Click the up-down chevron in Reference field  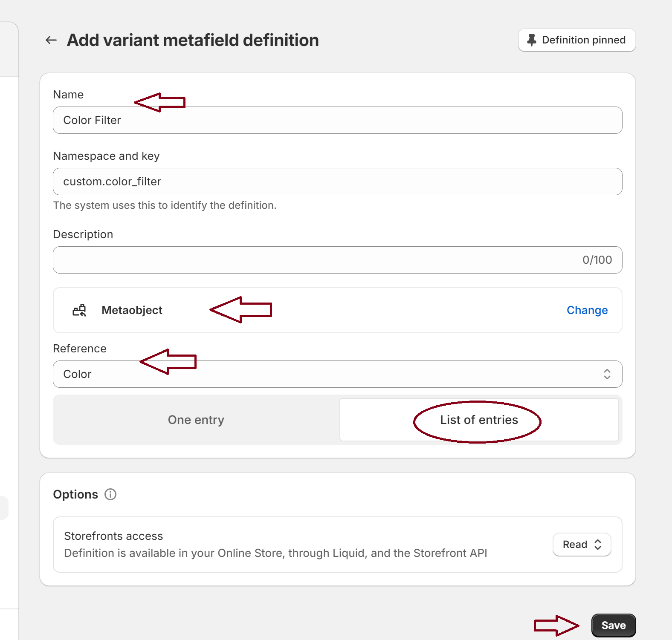click(607, 374)
